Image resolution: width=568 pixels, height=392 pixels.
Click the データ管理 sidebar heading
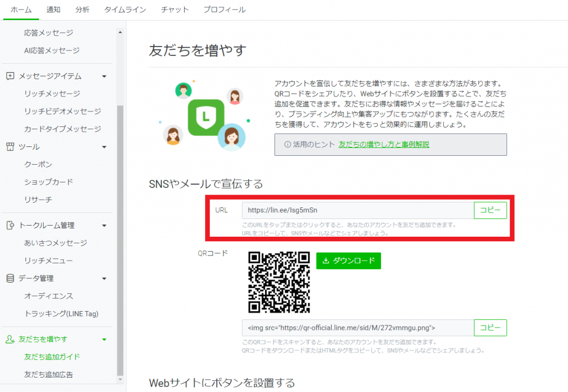tap(36, 278)
